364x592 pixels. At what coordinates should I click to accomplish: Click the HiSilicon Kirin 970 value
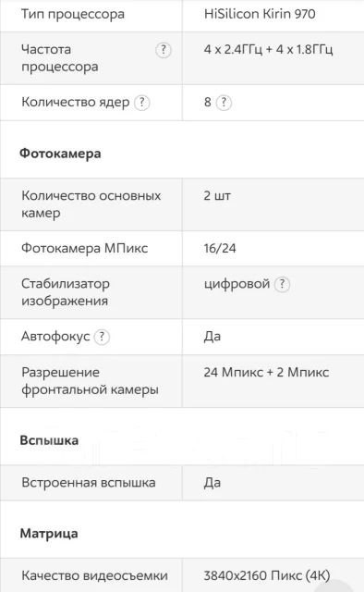[x=260, y=14]
